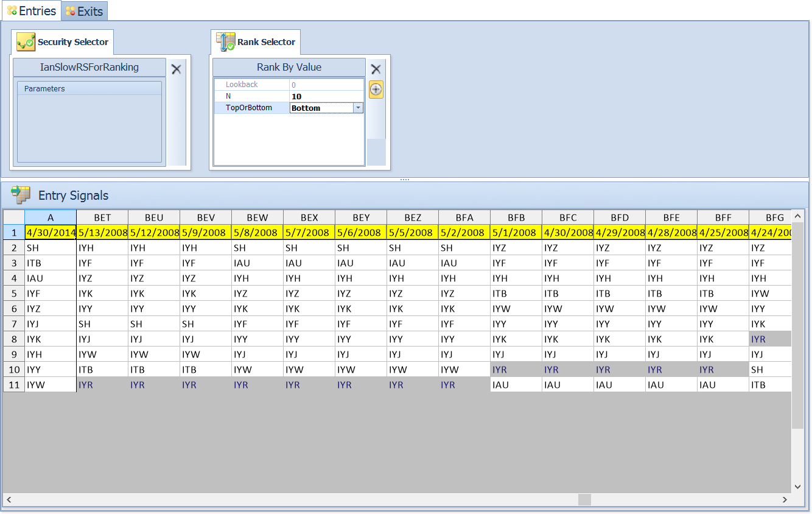Select column header BEX

click(x=309, y=217)
